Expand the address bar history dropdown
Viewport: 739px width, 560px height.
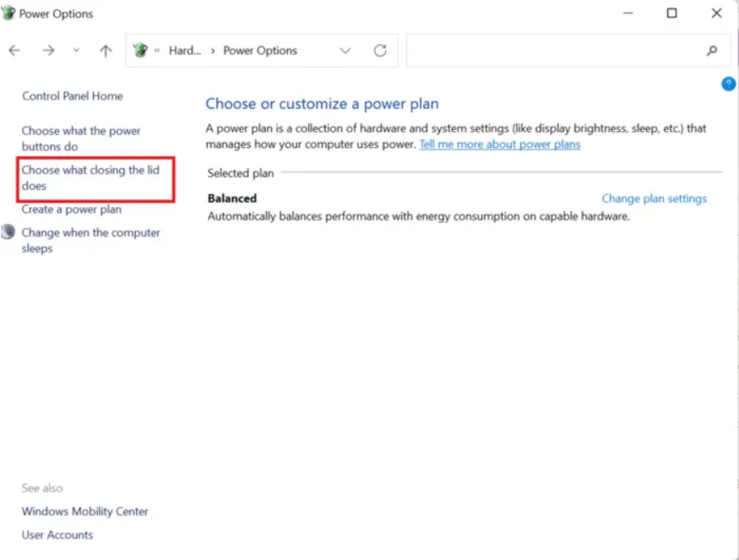[x=345, y=51]
